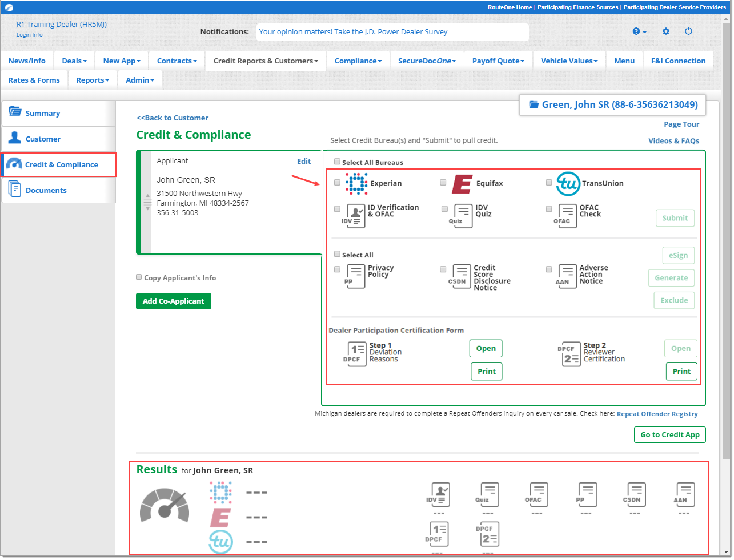Click the Edit applicant link

304,161
